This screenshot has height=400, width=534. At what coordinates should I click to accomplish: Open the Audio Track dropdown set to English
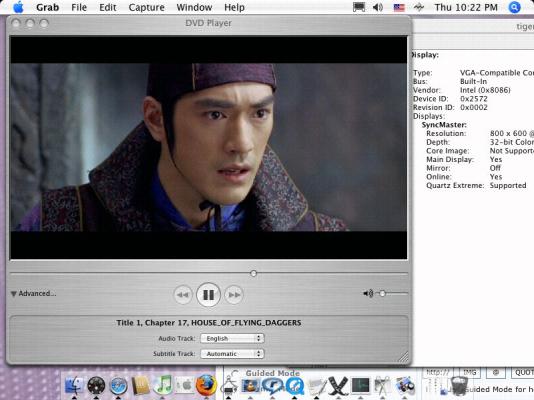click(x=232, y=338)
